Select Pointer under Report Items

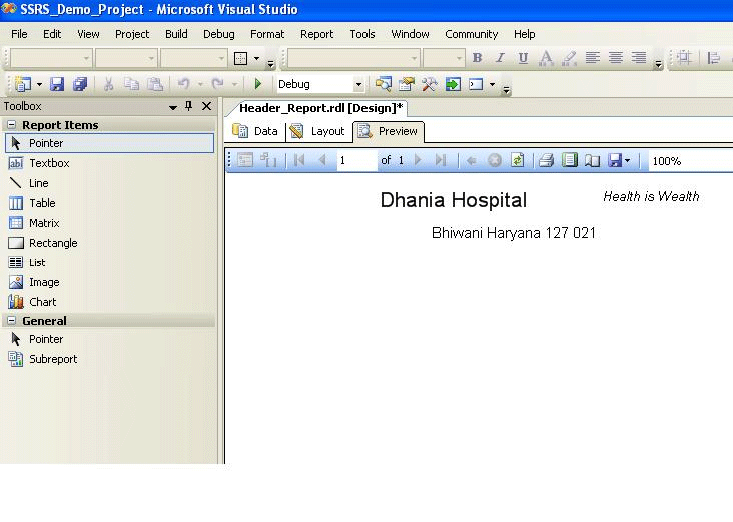[x=110, y=143]
